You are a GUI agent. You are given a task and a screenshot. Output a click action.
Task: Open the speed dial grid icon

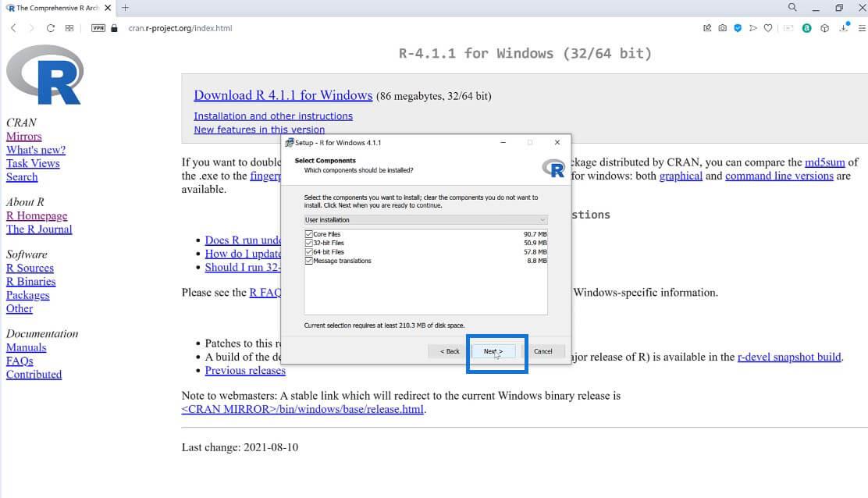(69, 28)
